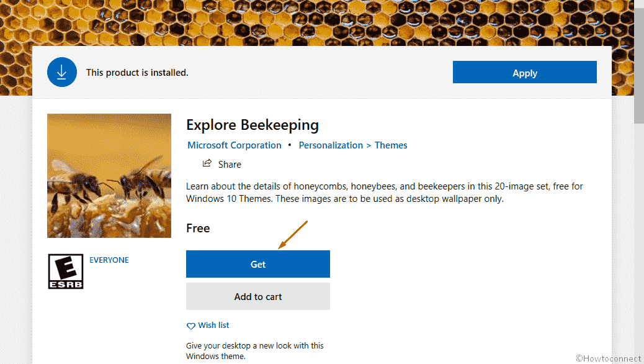Click the blue download circle icon
644x364 pixels.
62,72
